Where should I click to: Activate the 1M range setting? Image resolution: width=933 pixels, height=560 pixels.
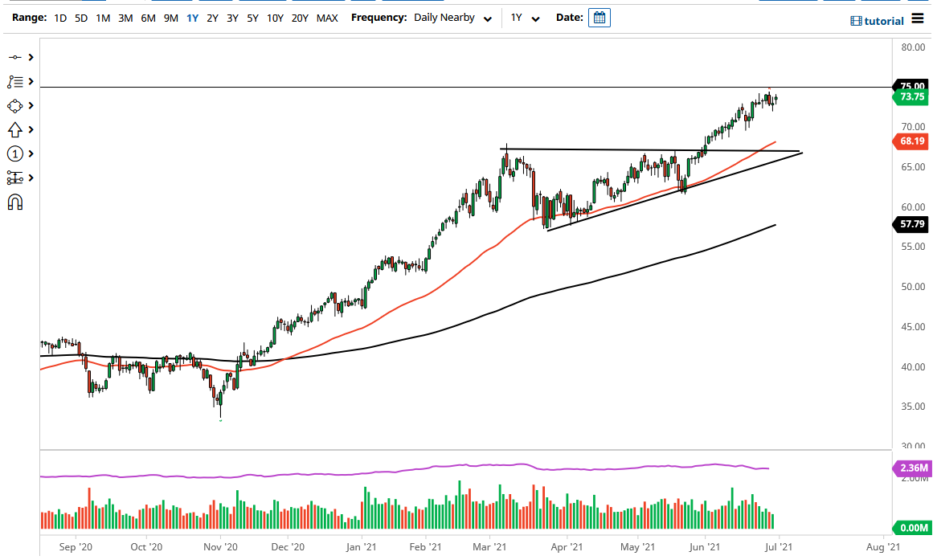(x=102, y=17)
